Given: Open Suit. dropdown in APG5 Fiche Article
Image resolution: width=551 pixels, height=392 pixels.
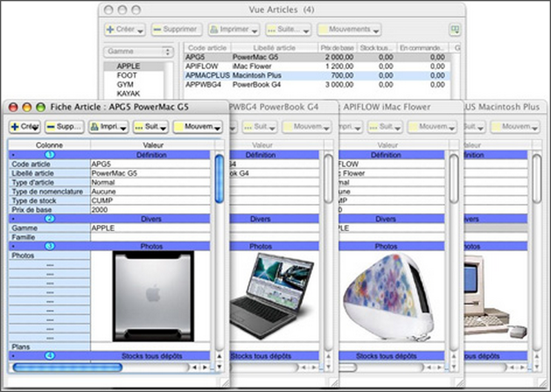Looking at the screenshot, I should tap(150, 127).
